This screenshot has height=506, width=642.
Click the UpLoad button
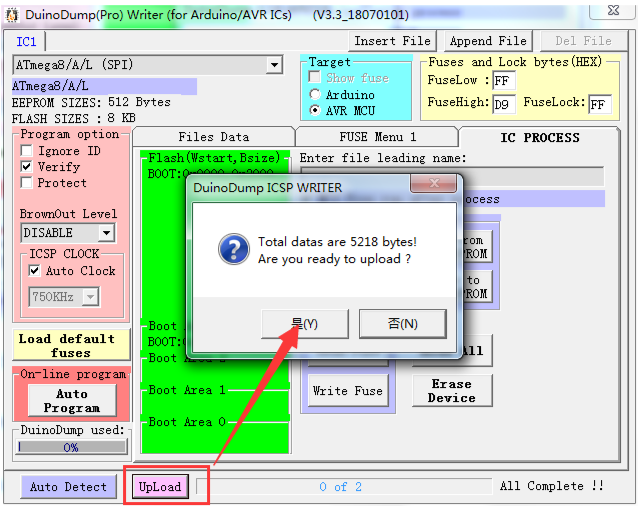tap(160, 487)
